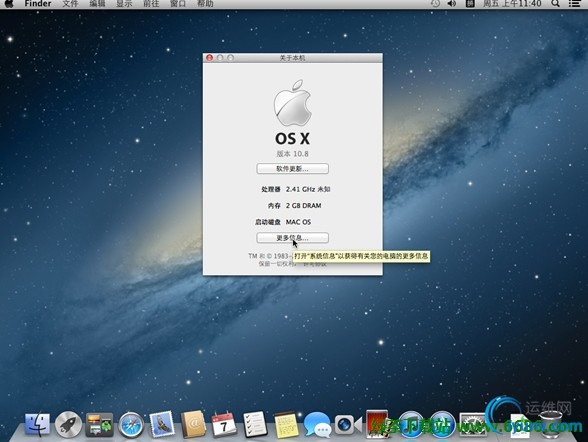Open the Trash in the dock

(550, 424)
